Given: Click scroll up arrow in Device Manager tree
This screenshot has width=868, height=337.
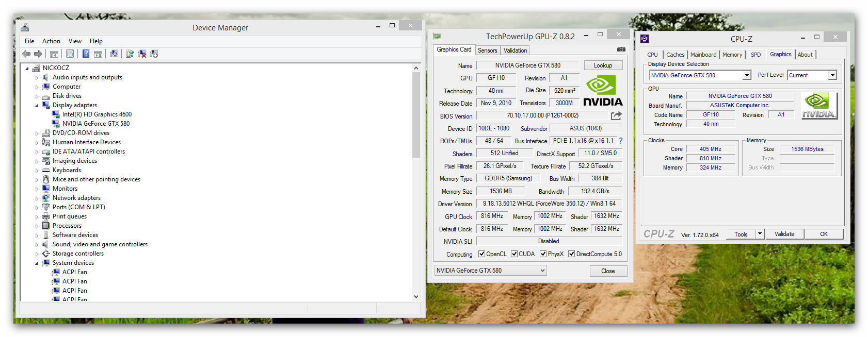Looking at the screenshot, I should click(x=416, y=68).
